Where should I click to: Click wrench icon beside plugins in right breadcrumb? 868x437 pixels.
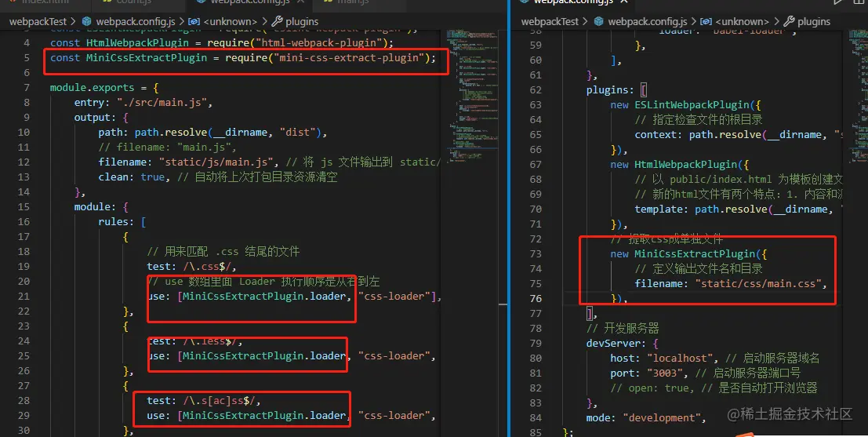[789, 22]
